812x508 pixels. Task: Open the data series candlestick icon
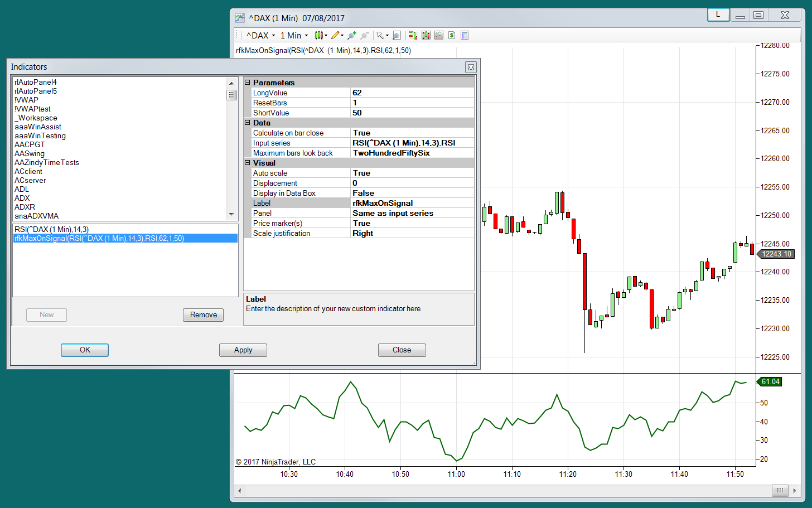coord(426,35)
